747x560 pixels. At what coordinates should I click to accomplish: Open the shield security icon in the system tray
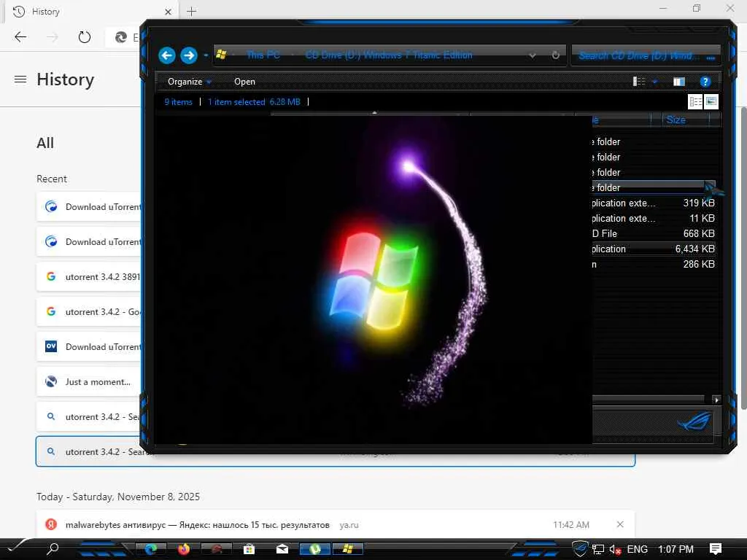pos(580,549)
